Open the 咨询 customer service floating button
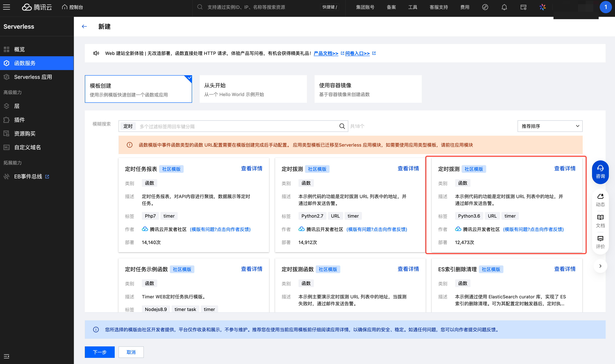The width and height of the screenshot is (615, 364). click(x=600, y=172)
